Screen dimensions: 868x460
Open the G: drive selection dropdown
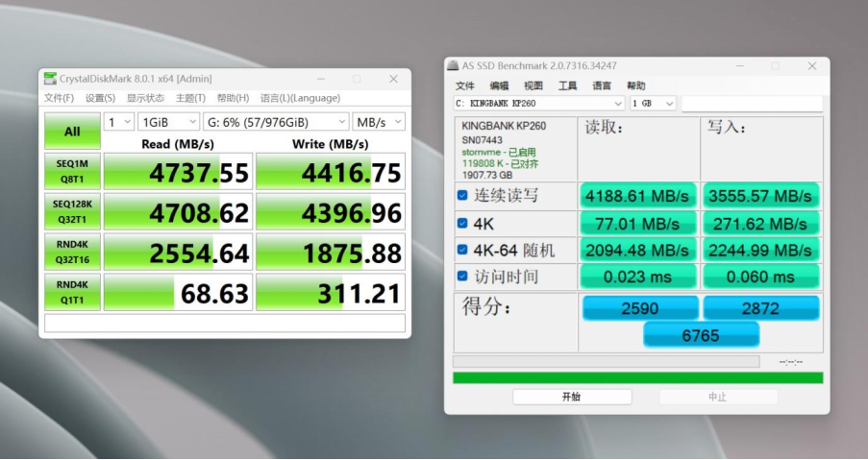276,122
